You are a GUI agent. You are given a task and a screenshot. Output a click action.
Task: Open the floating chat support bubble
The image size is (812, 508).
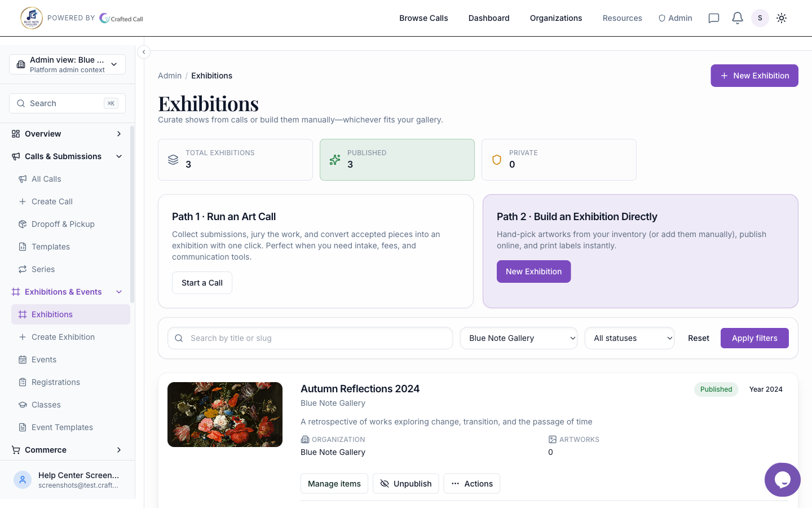coord(782,480)
